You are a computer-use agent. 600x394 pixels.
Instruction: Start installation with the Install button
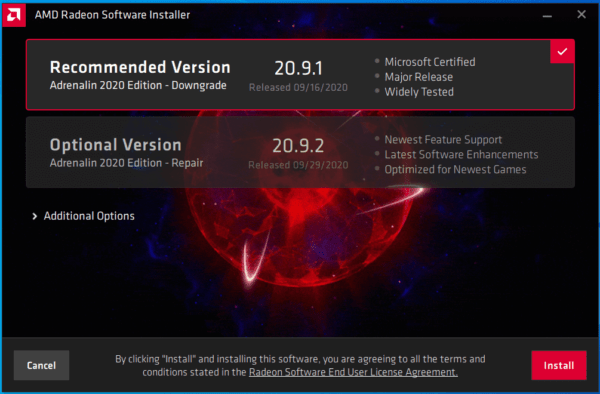[x=559, y=365]
